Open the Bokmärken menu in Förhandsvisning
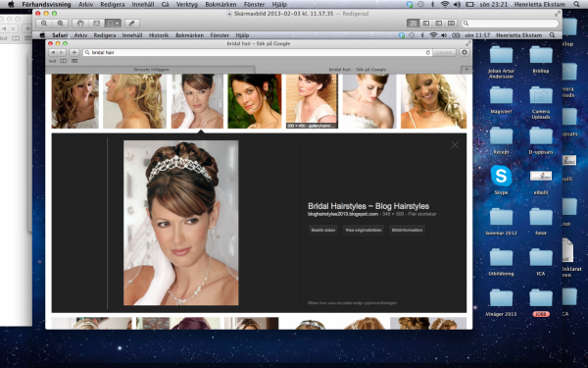Screen dimensions: 588x368 (x=220, y=5)
